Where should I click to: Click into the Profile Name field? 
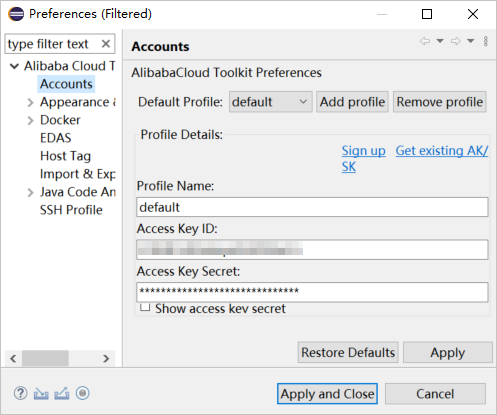312,207
